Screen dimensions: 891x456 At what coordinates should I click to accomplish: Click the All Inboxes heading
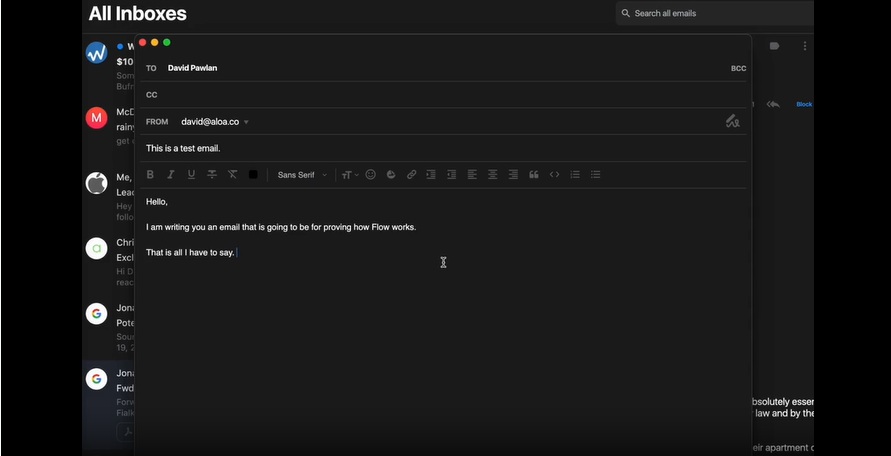pos(138,14)
